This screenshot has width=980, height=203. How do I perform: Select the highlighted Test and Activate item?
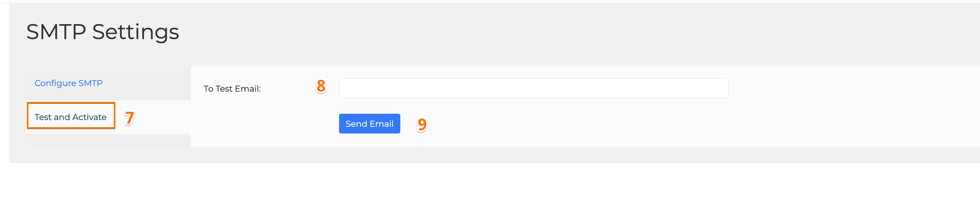(71, 117)
